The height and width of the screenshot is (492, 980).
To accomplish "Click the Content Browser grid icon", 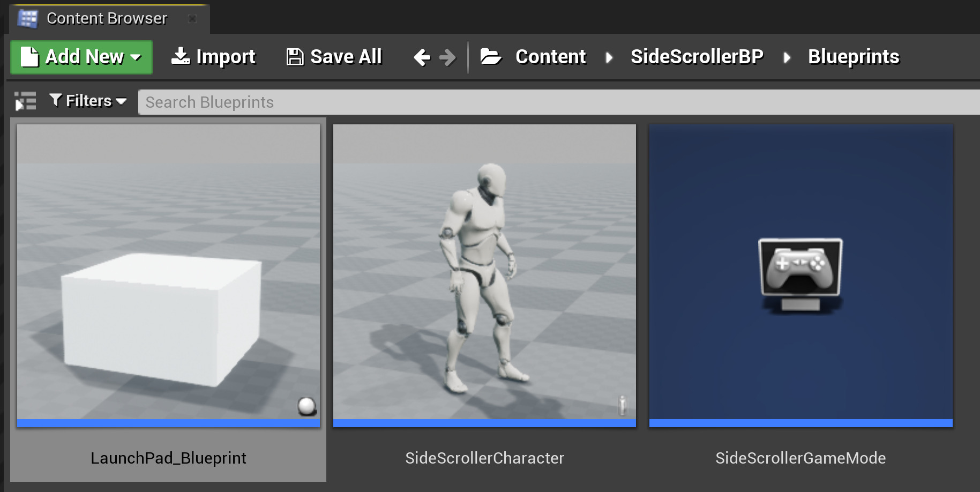I will (x=27, y=19).
